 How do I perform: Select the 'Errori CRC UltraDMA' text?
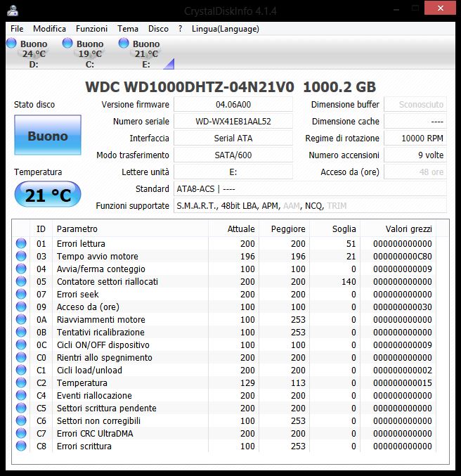coord(95,433)
